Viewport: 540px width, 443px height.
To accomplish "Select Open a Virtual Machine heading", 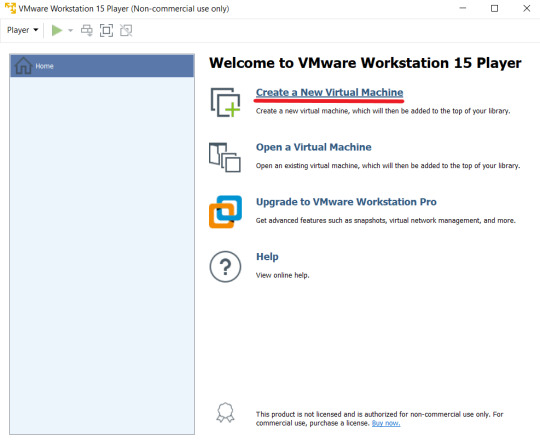I will 313,147.
